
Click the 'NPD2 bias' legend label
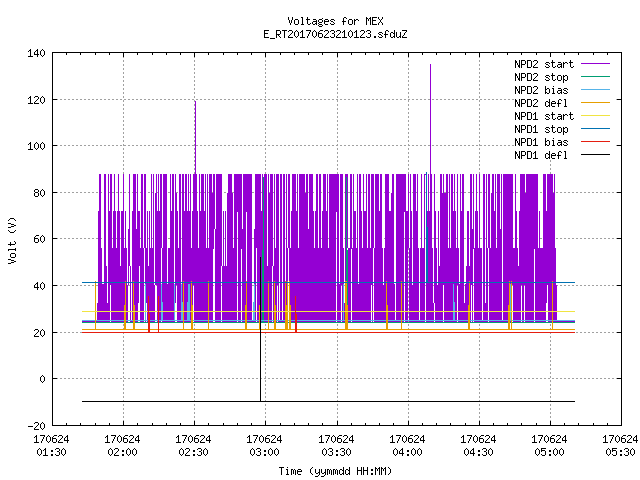click(541, 90)
